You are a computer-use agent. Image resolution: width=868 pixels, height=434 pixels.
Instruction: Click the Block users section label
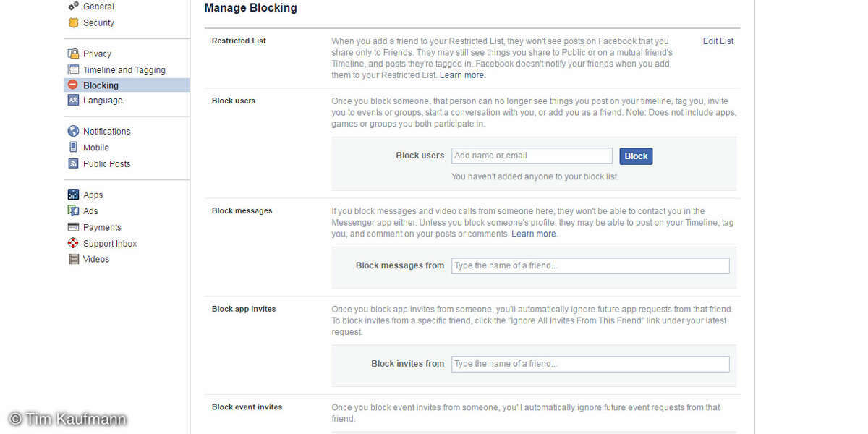[234, 101]
